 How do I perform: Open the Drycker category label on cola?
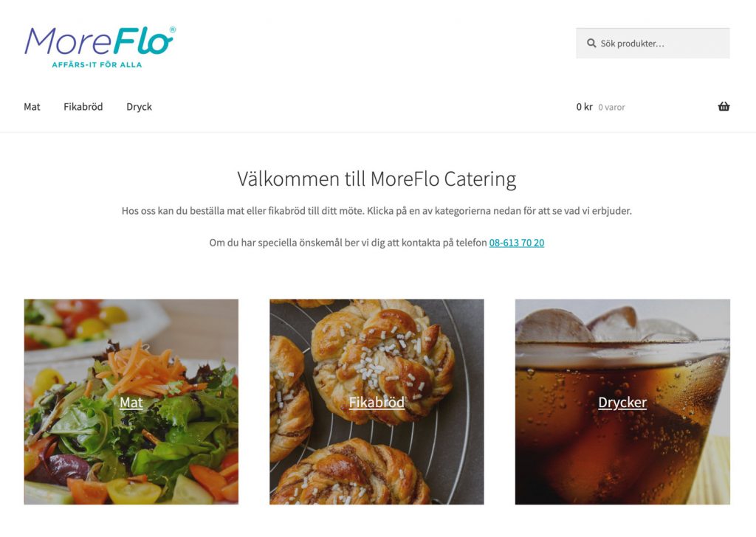(x=622, y=403)
